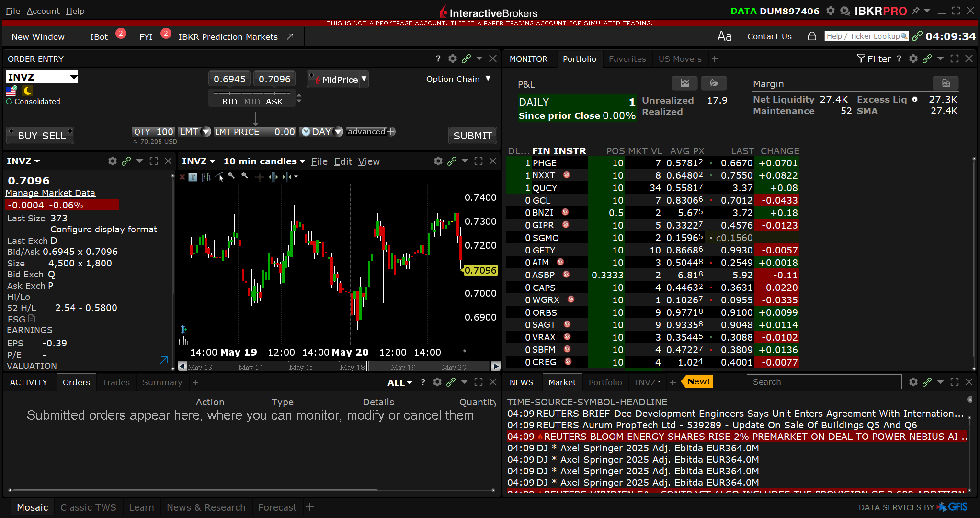Image resolution: width=980 pixels, height=518 pixels.
Task: Click the SUBMIT order button
Action: tap(472, 136)
